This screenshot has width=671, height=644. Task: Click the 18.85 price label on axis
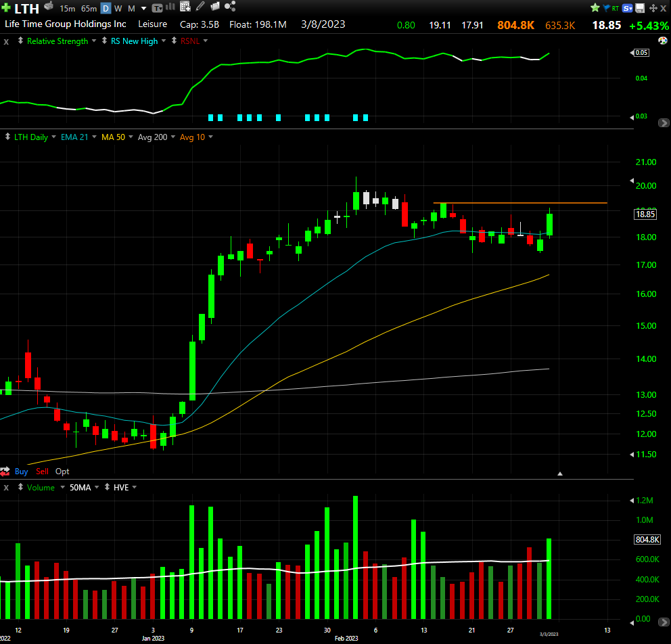tap(645, 214)
